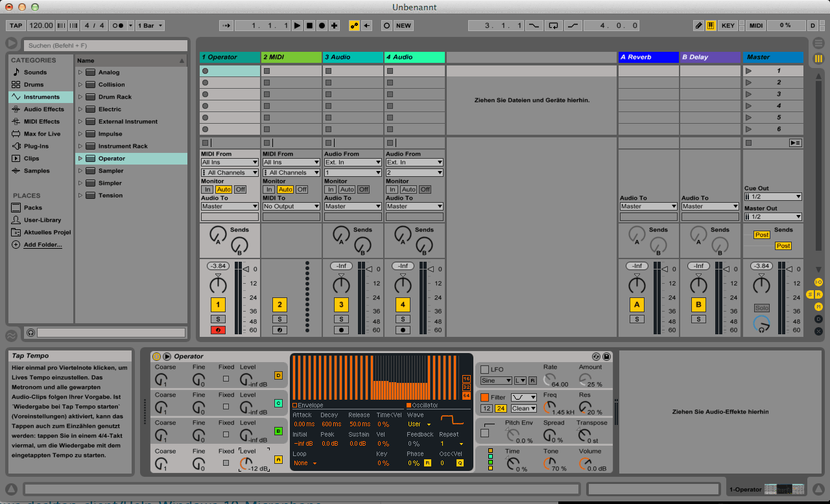Open the LFO Sine waveform dropdown

pyautogui.click(x=496, y=381)
